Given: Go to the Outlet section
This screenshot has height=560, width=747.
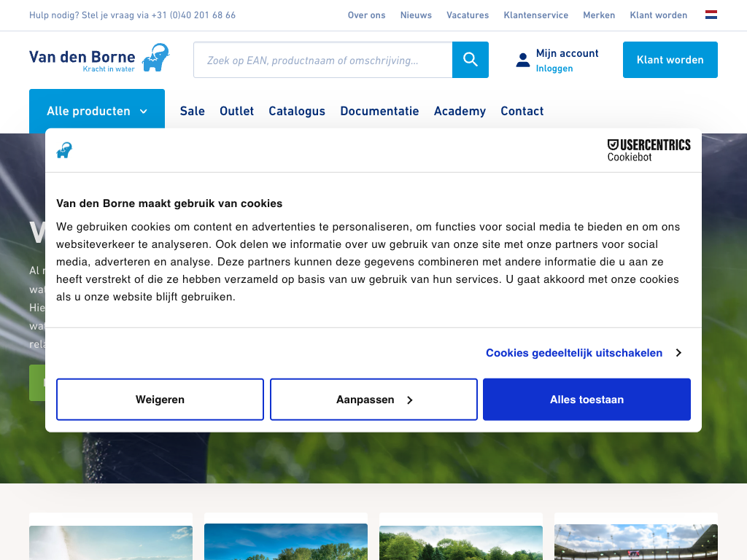Looking at the screenshot, I should (236, 111).
